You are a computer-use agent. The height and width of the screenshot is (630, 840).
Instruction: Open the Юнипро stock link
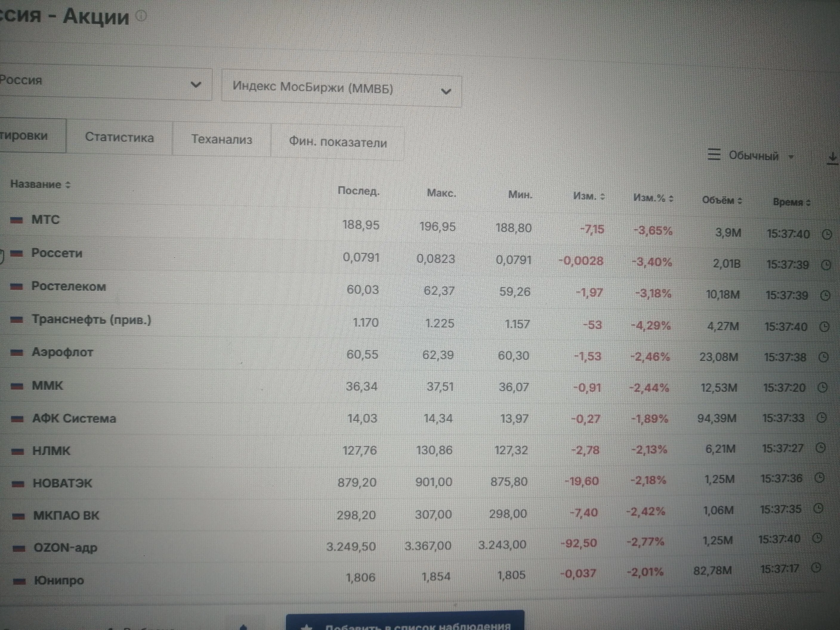pyautogui.click(x=59, y=581)
